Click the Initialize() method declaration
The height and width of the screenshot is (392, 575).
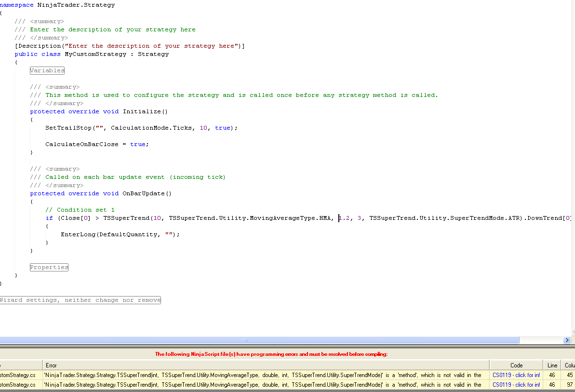point(99,111)
